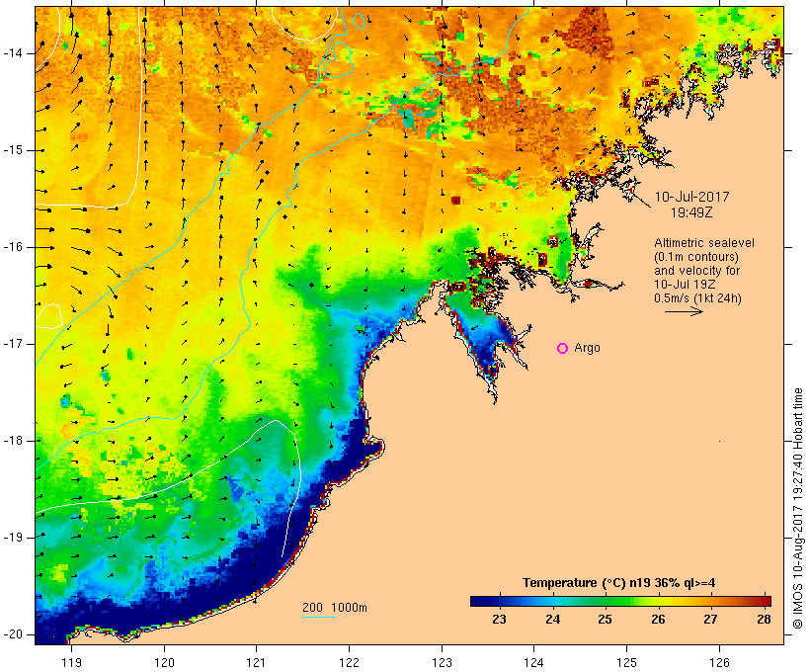This screenshot has width=810, height=672.
Task: Click latitude axis label '-17'
Action: pyautogui.click(x=12, y=344)
